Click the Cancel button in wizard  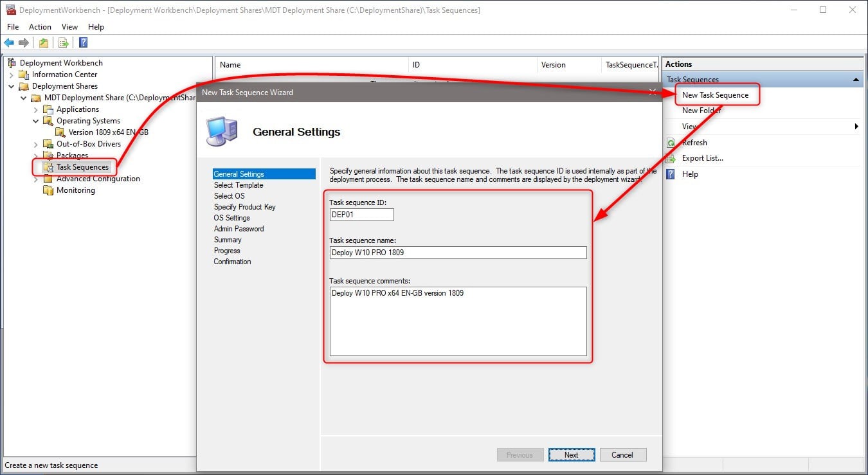coord(622,455)
